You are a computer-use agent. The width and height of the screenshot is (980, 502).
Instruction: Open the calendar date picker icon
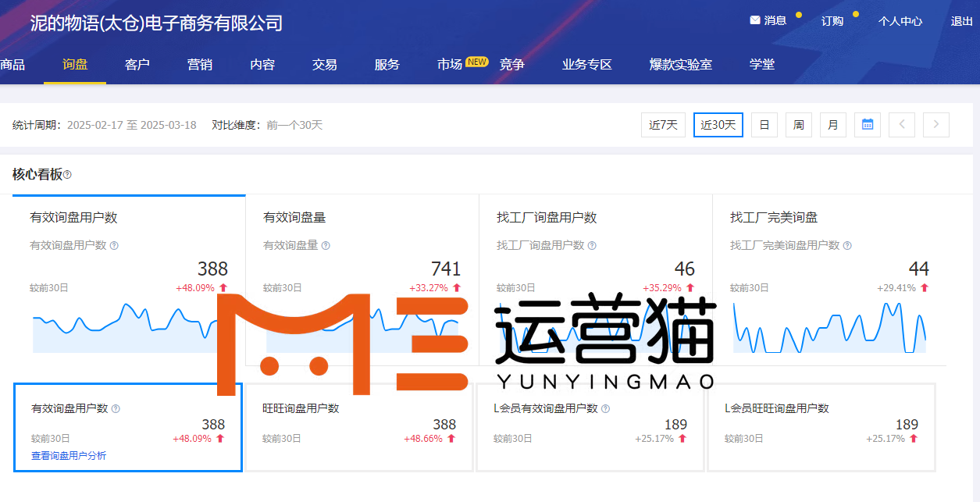[x=867, y=125]
